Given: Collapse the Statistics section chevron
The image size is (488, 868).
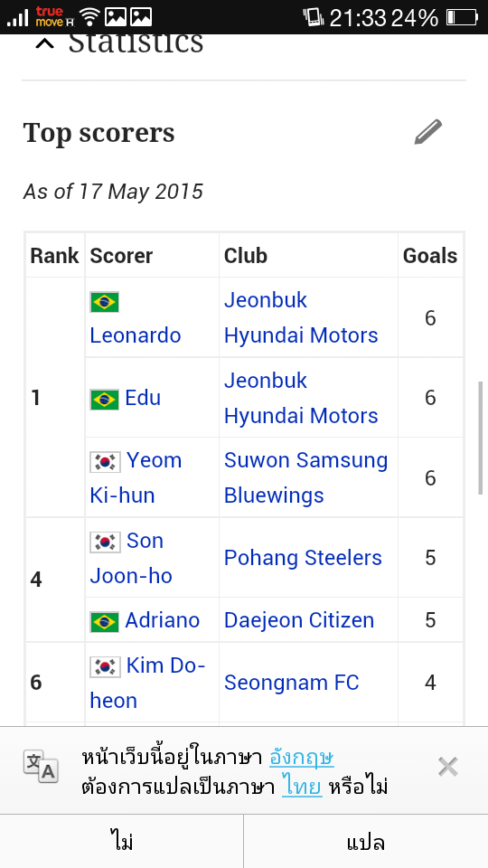Looking at the screenshot, I should [45, 43].
